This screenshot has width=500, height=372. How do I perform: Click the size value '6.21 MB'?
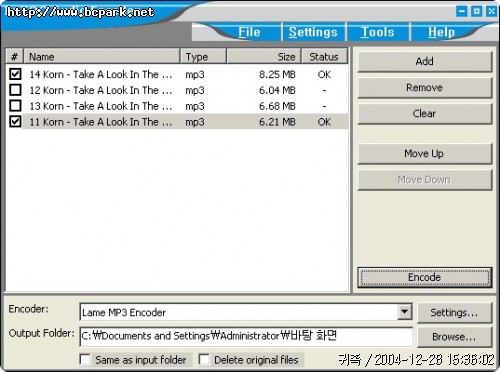pyautogui.click(x=277, y=122)
